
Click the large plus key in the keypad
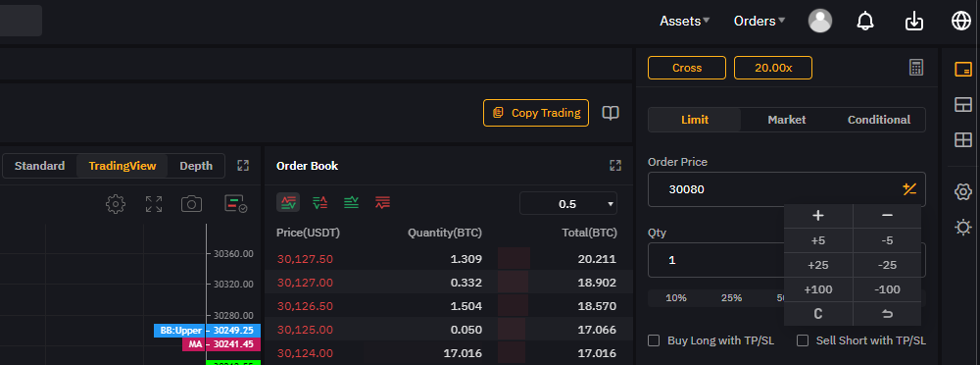pos(818,216)
